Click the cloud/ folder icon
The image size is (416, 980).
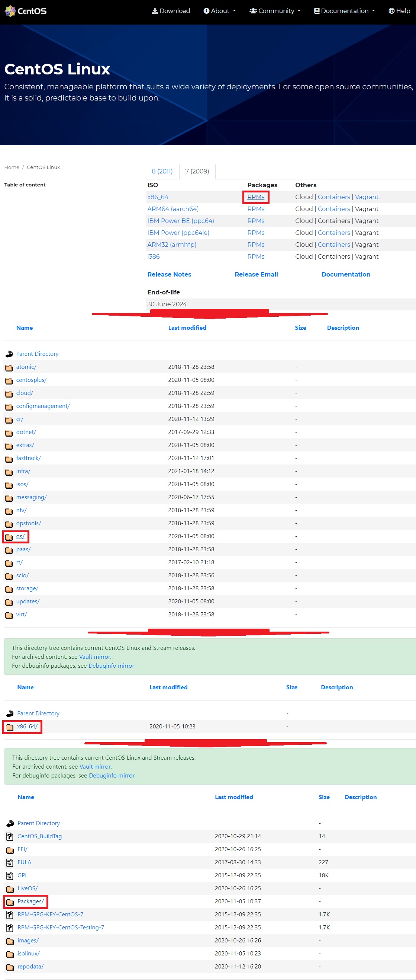[x=9, y=393]
